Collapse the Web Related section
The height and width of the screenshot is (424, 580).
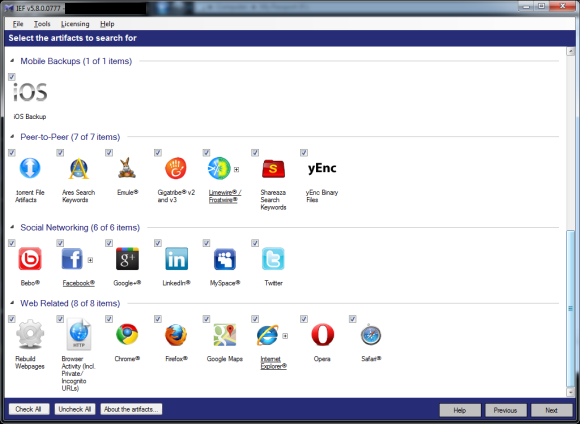[x=12, y=303]
